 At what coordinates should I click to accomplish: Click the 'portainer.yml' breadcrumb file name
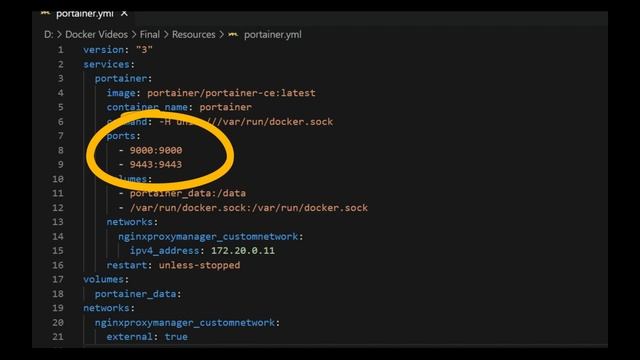[x=273, y=35]
